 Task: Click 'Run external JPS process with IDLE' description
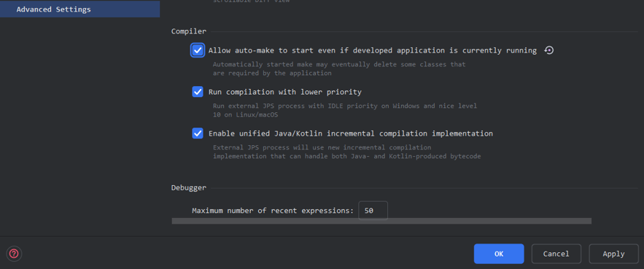(344, 110)
